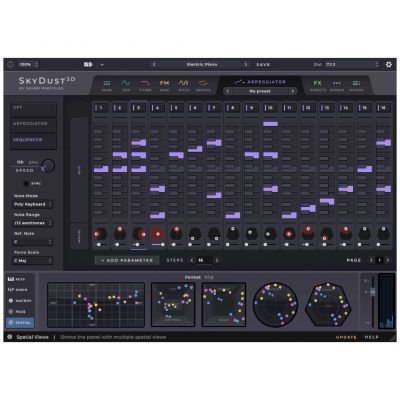Show the SPATIAL panel in bottom-left list
Image resolution: width=400 pixels, height=400 pixels.
tap(20, 322)
